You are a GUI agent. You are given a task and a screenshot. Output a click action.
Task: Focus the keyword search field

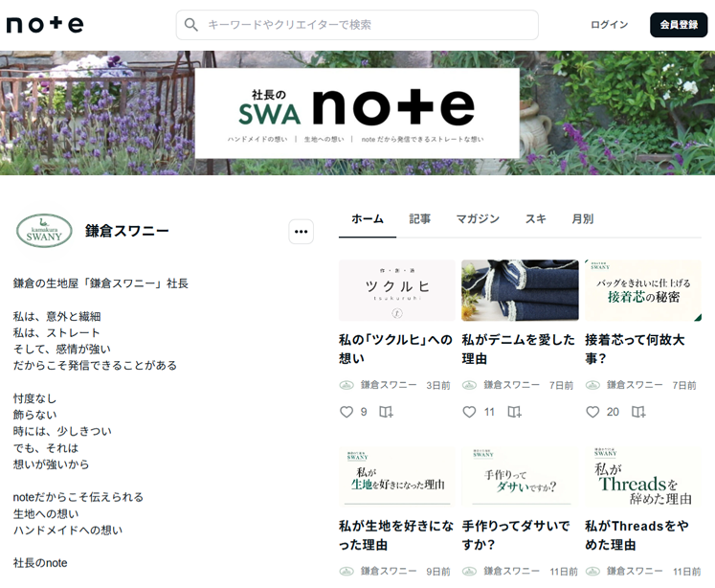coord(357,25)
